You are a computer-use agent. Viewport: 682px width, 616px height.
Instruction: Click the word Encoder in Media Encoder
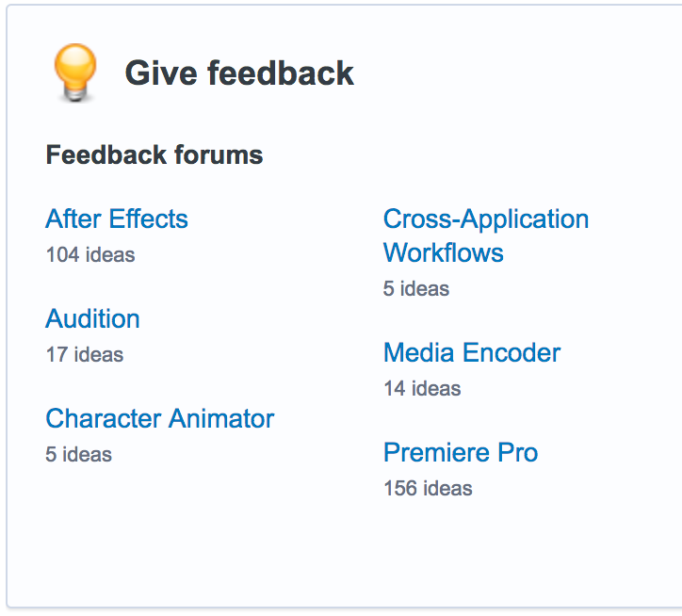click(x=511, y=352)
